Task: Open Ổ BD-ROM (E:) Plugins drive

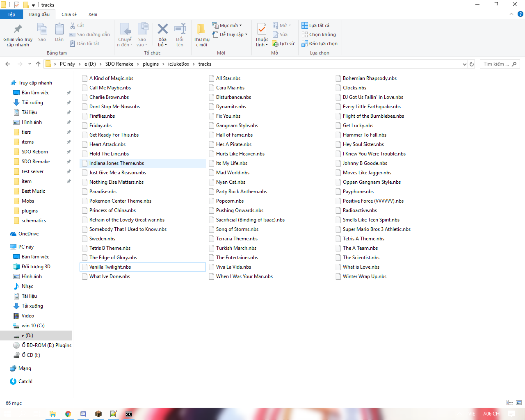Action: click(x=46, y=345)
